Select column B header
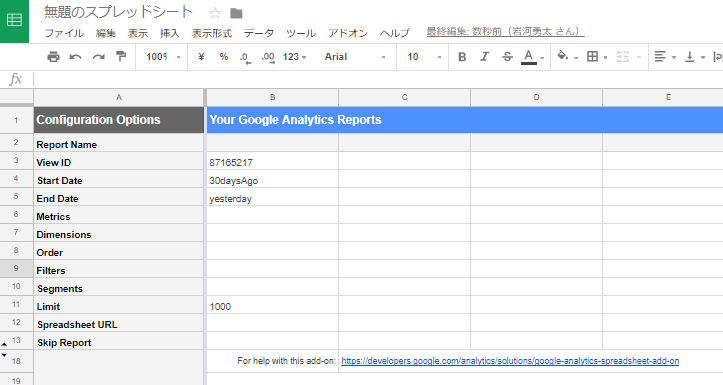723x385 pixels. (x=273, y=97)
